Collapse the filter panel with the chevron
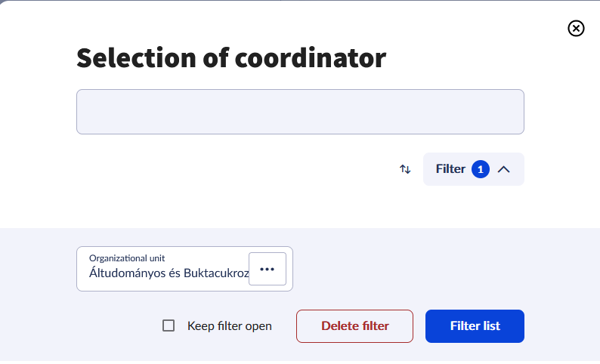The width and height of the screenshot is (600, 364). [504, 169]
